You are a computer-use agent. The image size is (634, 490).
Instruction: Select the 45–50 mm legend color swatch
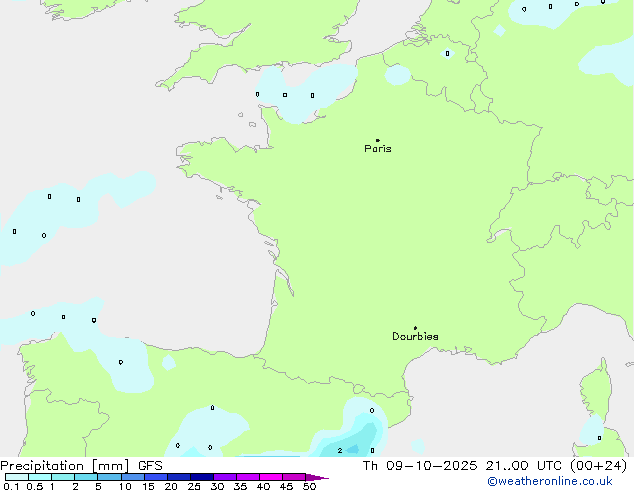tap(294, 477)
